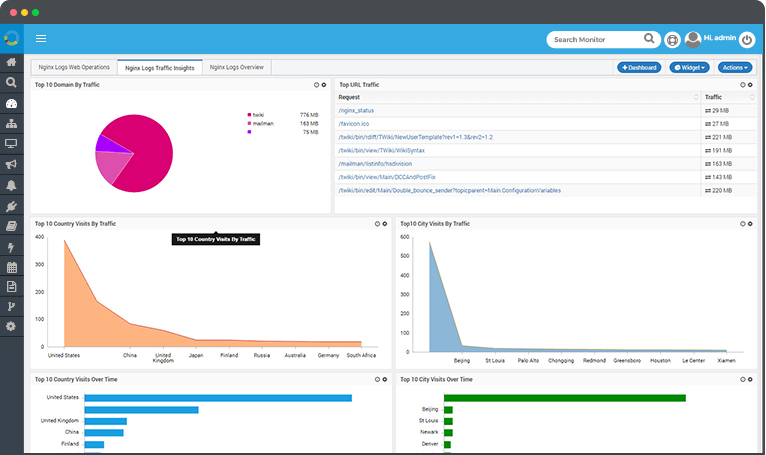Click the Search Monitor input field
The height and width of the screenshot is (455, 766).
tap(596, 40)
